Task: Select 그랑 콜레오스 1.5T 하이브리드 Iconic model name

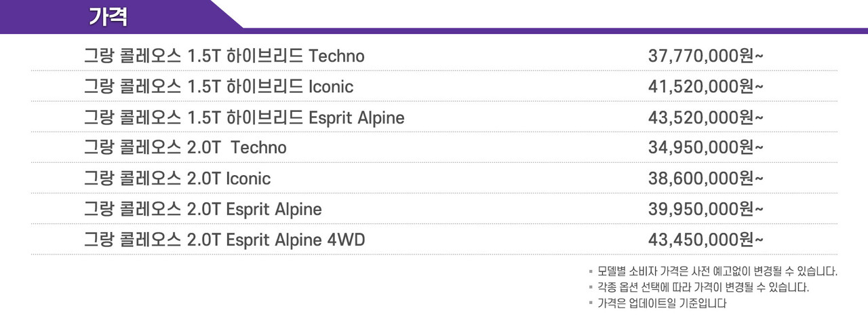Action: [218, 87]
